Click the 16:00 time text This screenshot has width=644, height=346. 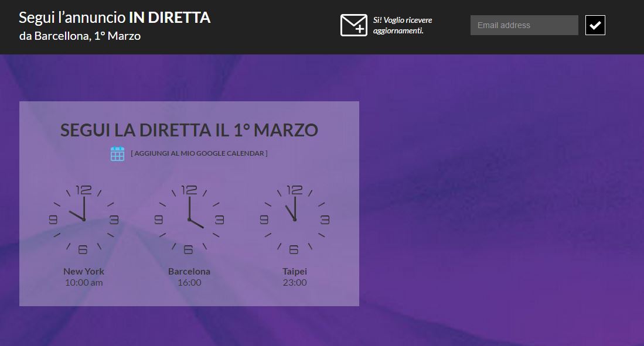pyautogui.click(x=189, y=283)
